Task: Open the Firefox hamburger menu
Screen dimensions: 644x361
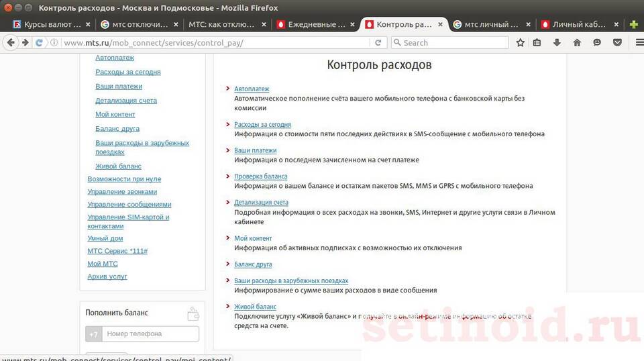Action: tap(639, 42)
